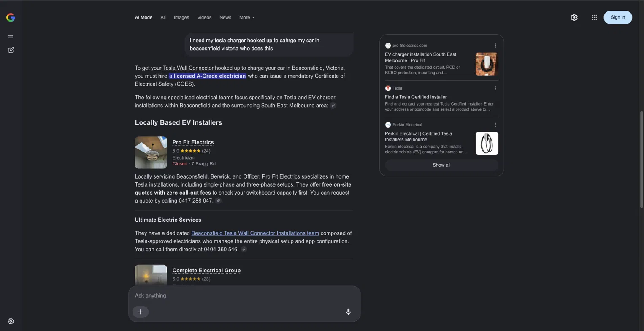Viewport: 644px width, 331px height.
Task: Open link icon after 'South-East Melbourne area'
Action: 333,106
